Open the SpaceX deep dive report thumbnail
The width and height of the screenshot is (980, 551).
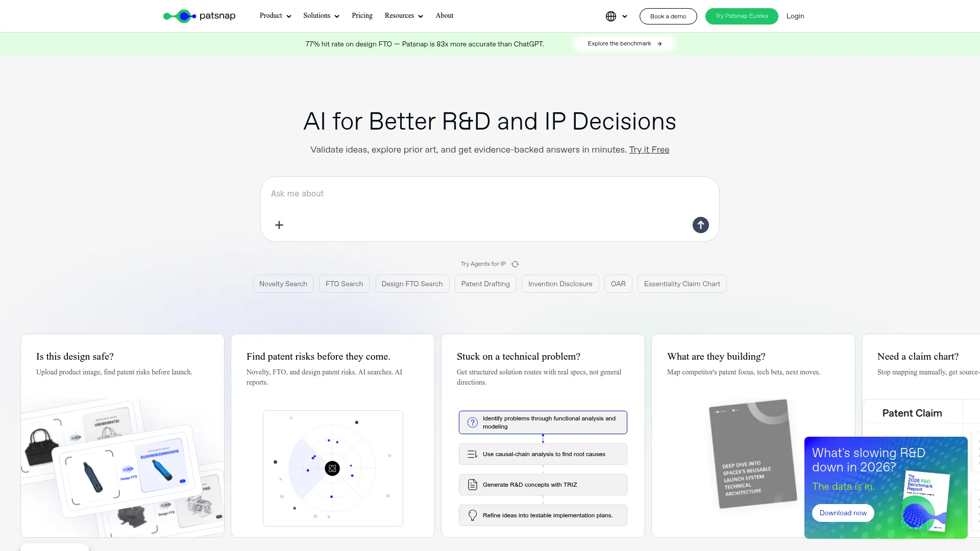pyautogui.click(x=753, y=454)
